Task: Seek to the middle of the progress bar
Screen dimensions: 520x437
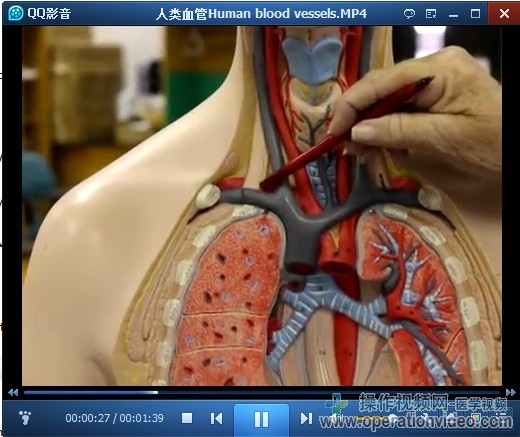Action: tap(262, 392)
